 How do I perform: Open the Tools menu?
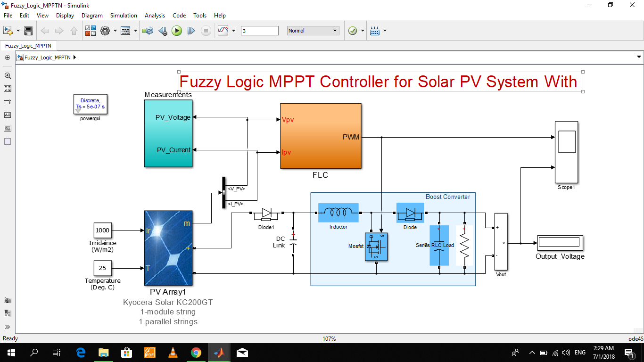[200, 16]
